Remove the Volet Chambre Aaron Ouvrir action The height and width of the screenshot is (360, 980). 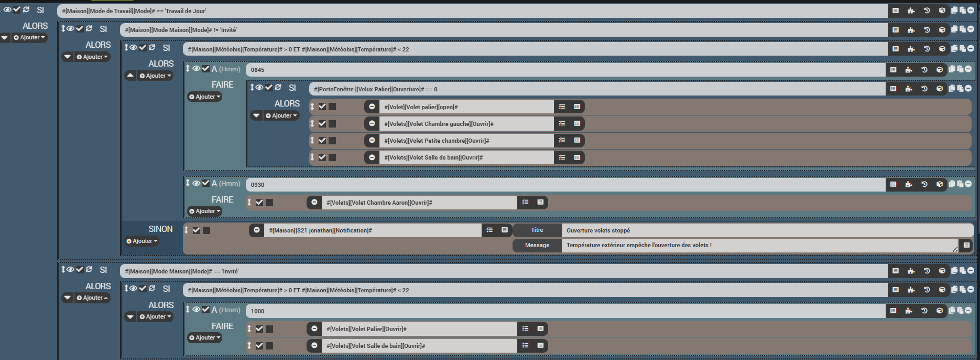tap(314, 202)
